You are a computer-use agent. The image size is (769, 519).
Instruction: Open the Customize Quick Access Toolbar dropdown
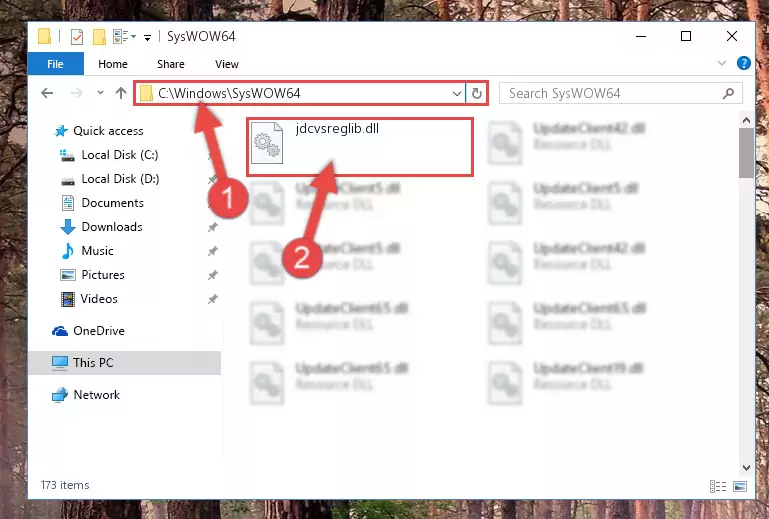[x=147, y=37]
